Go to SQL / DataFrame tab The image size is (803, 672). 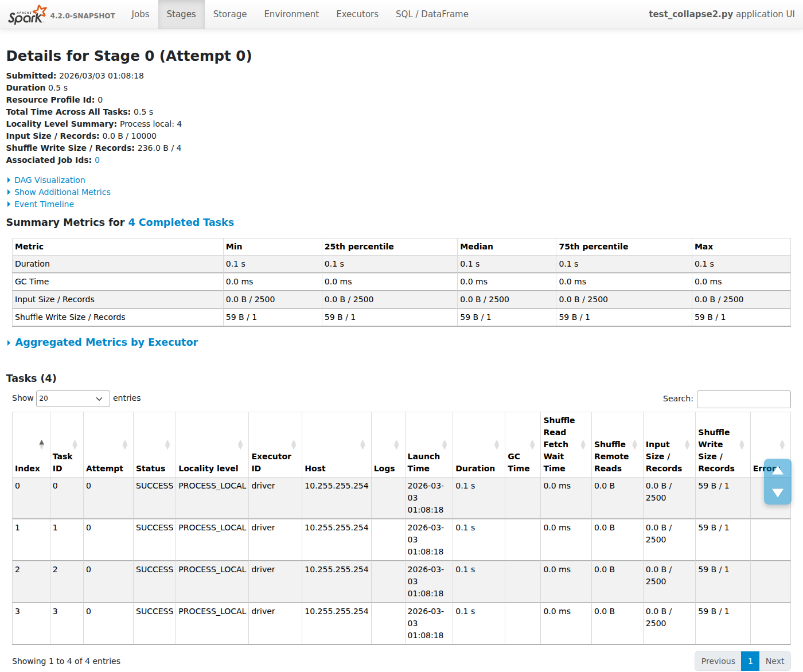coord(431,14)
